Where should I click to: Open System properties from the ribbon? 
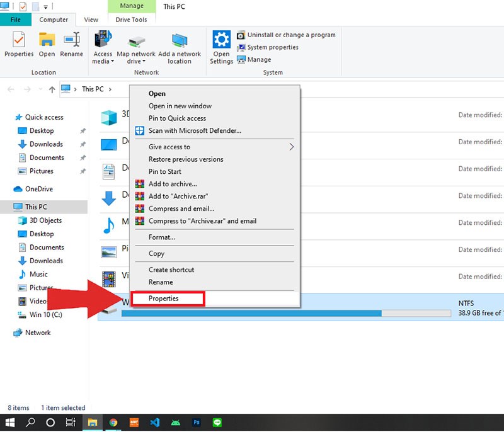267,47
